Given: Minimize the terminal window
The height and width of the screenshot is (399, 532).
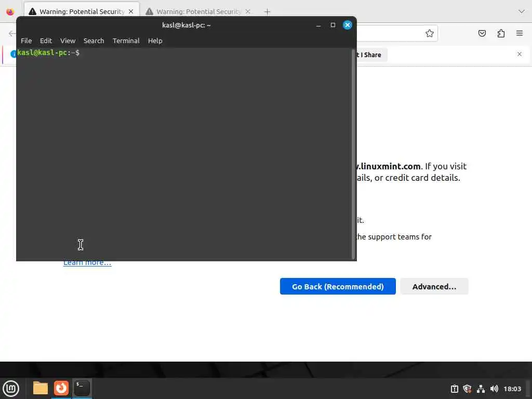Looking at the screenshot, I should click(x=318, y=25).
